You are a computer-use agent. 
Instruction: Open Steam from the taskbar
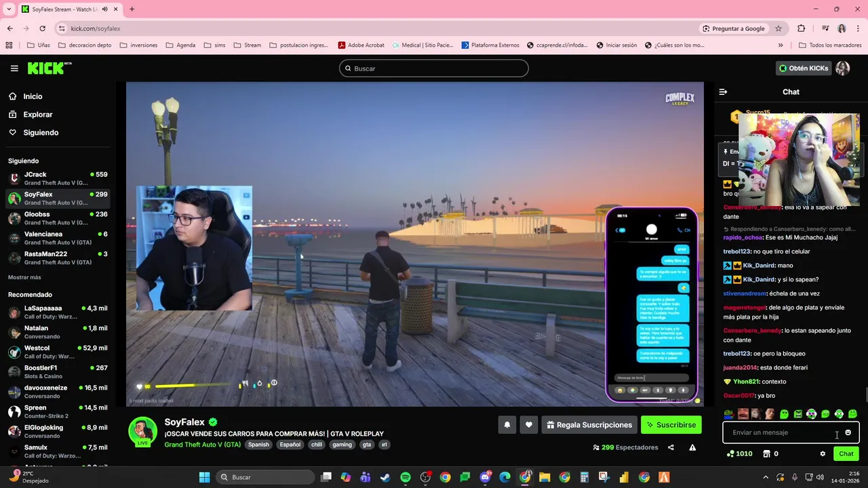[385, 477]
